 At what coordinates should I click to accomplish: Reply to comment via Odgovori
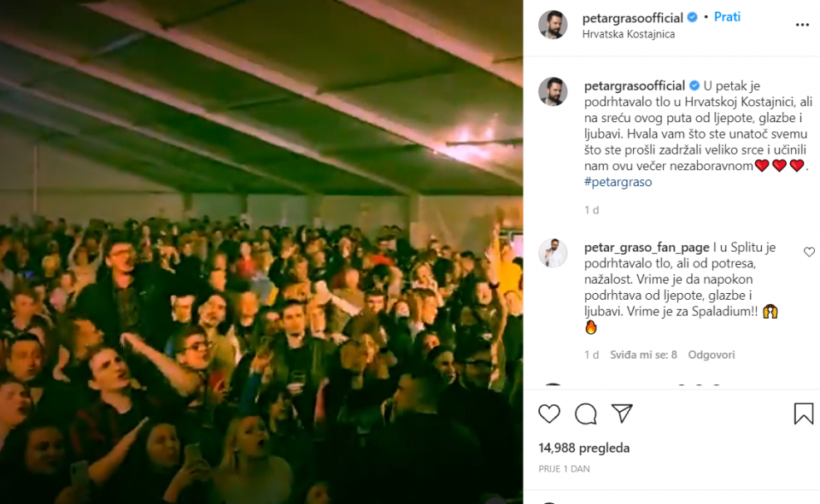[x=712, y=355]
